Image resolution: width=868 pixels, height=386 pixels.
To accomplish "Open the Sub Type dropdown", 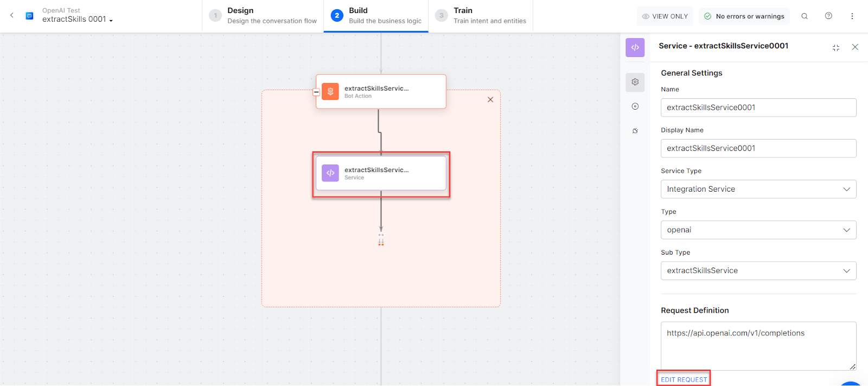I will click(758, 271).
